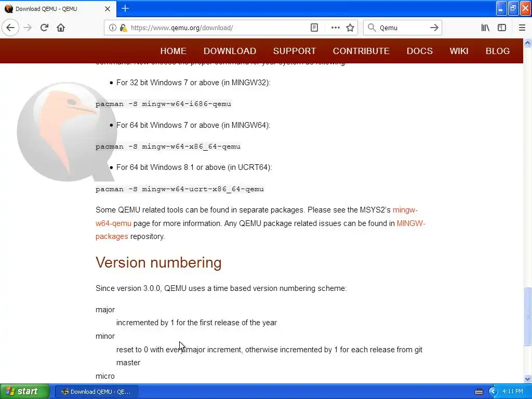Go back to the previous page

(10, 28)
